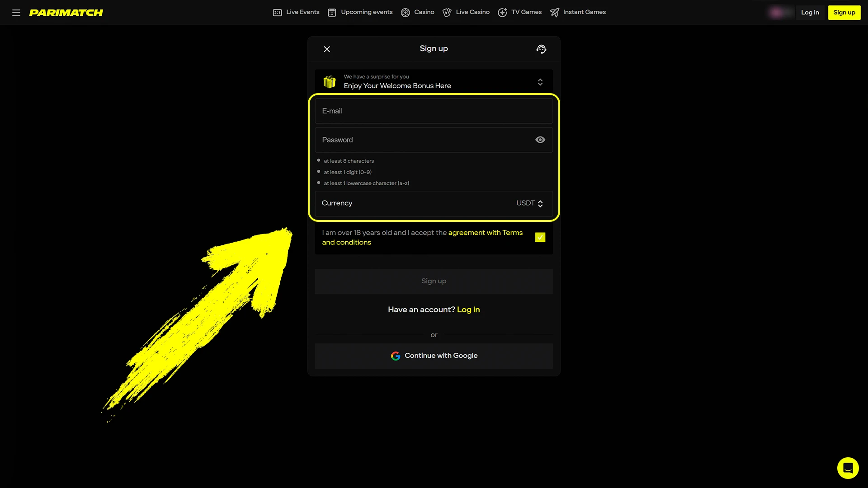Click the E-mail input field

[434, 111]
